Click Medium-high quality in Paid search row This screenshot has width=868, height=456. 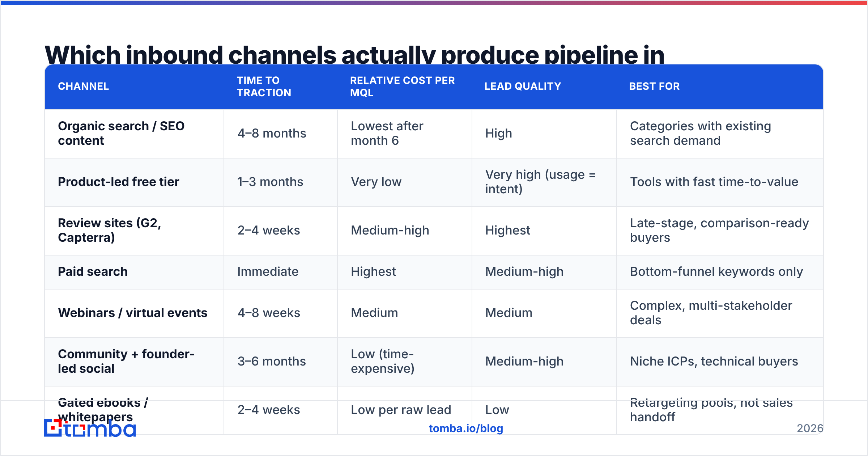544,272
